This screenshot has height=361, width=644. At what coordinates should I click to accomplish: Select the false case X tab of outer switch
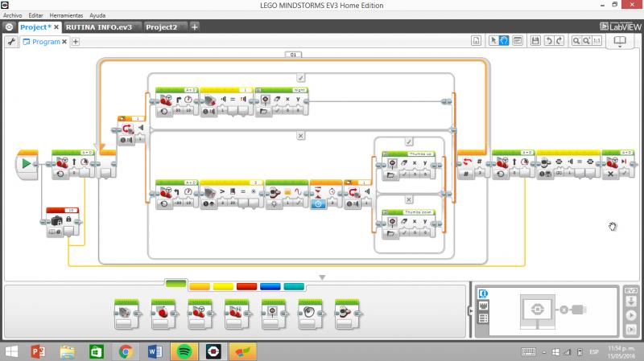click(300, 135)
